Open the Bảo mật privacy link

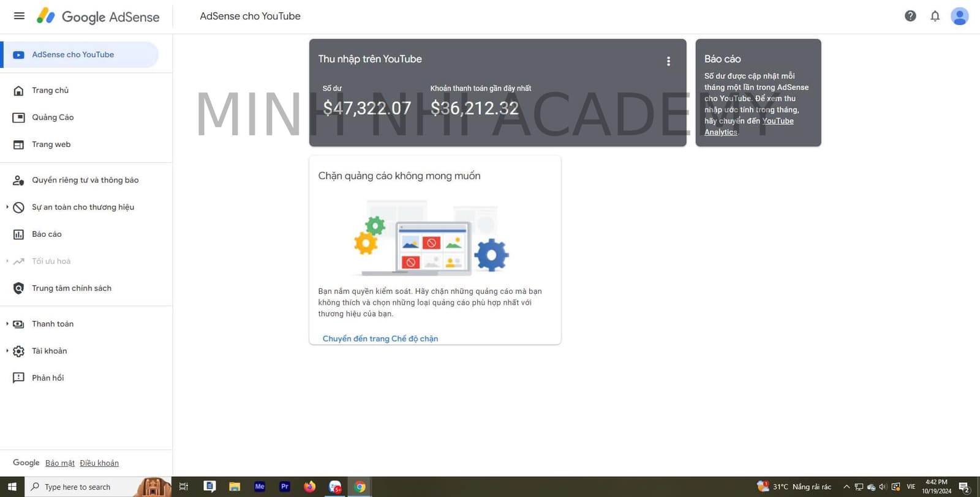60,463
